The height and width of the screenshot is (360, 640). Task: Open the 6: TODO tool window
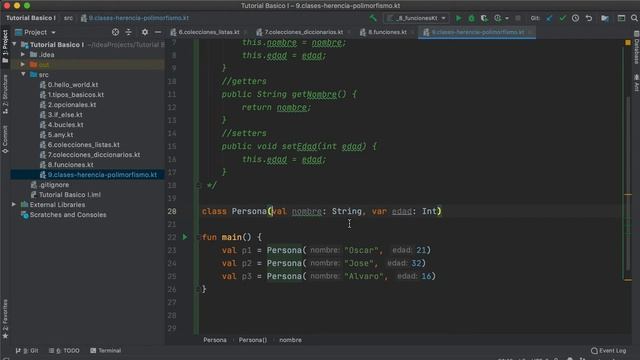64,351
